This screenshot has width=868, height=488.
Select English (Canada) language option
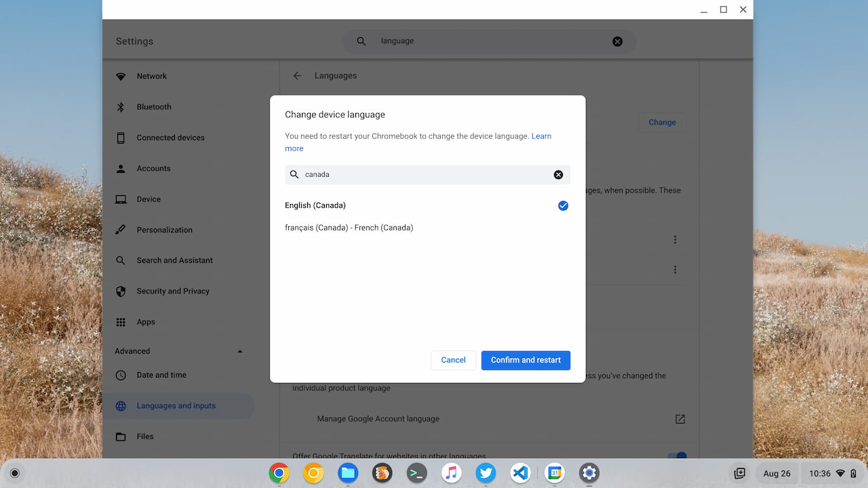(427, 205)
